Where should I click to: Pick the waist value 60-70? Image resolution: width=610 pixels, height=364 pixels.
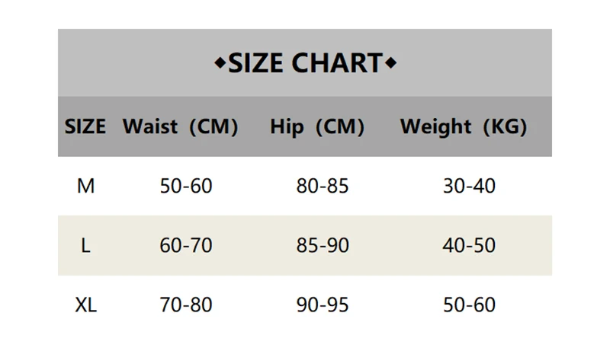point(186,245)
